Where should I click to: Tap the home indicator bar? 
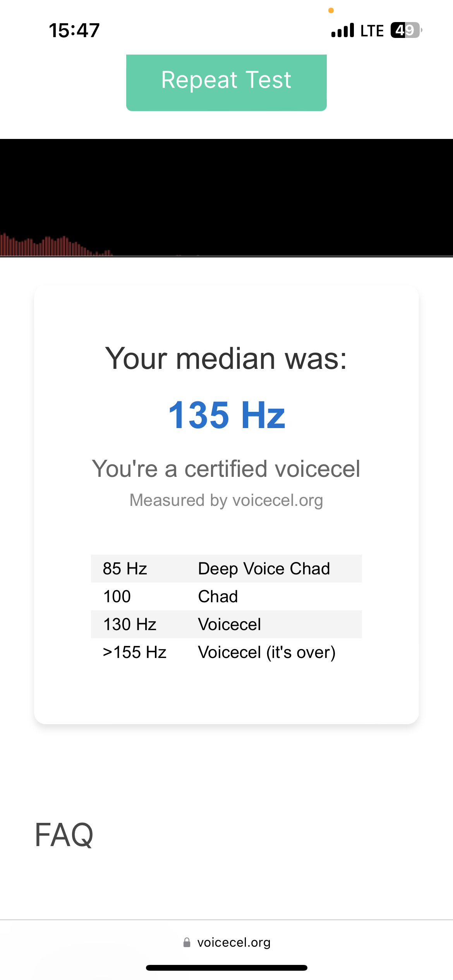[226, 968]
